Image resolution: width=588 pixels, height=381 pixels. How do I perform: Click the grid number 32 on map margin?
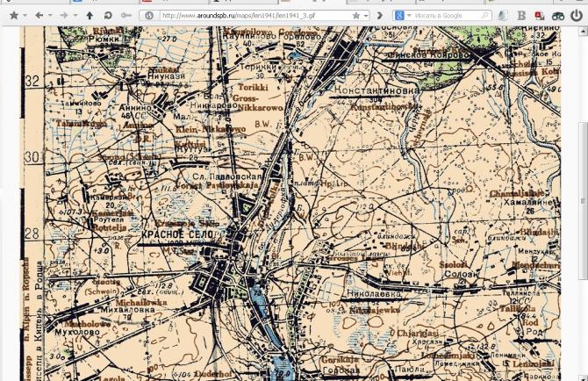click(32, 81)
